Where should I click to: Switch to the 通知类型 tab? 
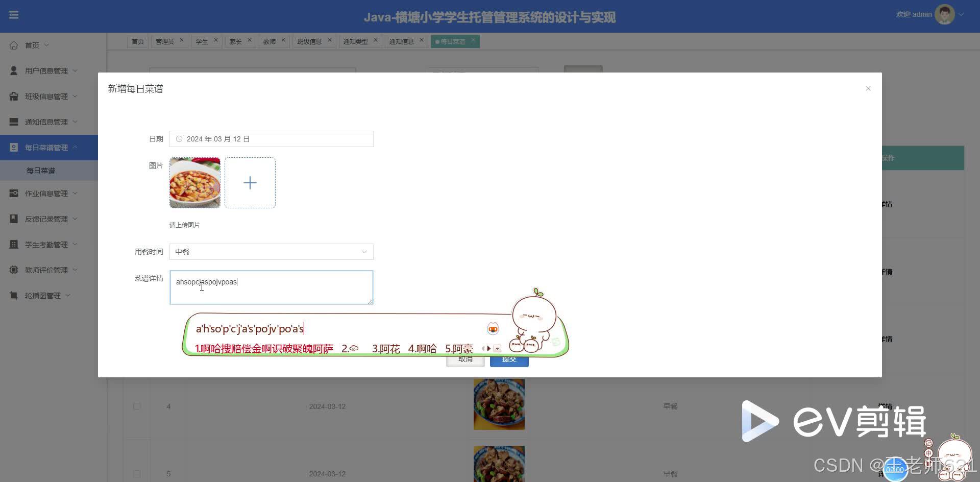click(x=355, y=41)
